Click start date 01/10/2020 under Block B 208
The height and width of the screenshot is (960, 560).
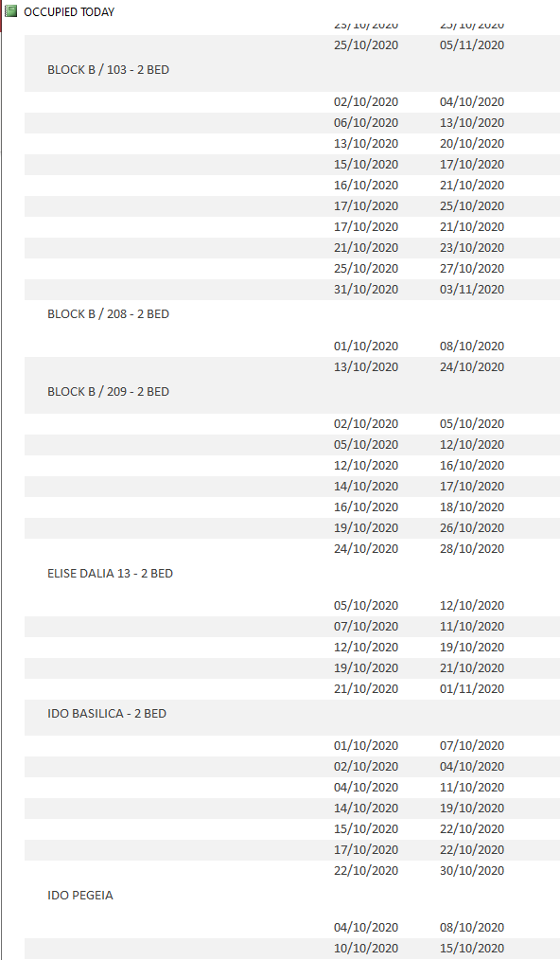(x=366, y=347)
